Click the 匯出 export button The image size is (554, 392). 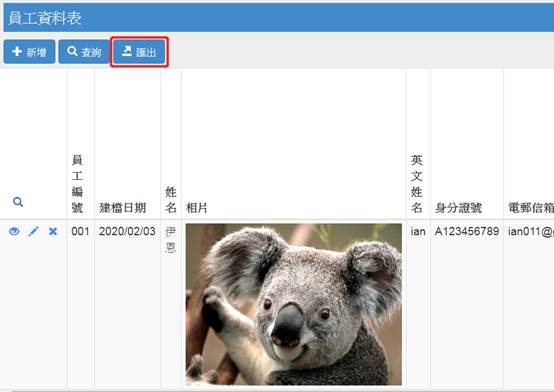coord(139,52)
